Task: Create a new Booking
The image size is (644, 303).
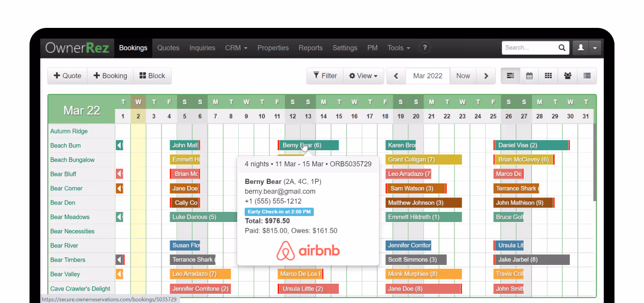Action: click(110, 76)
